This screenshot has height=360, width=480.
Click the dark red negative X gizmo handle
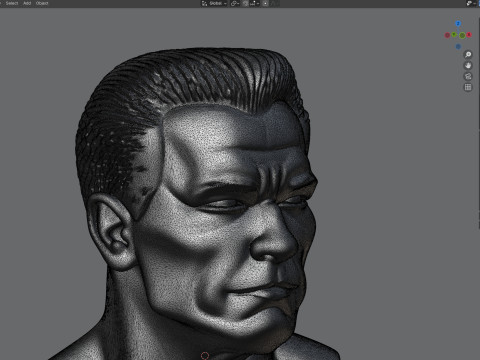(x=447, y=35)
